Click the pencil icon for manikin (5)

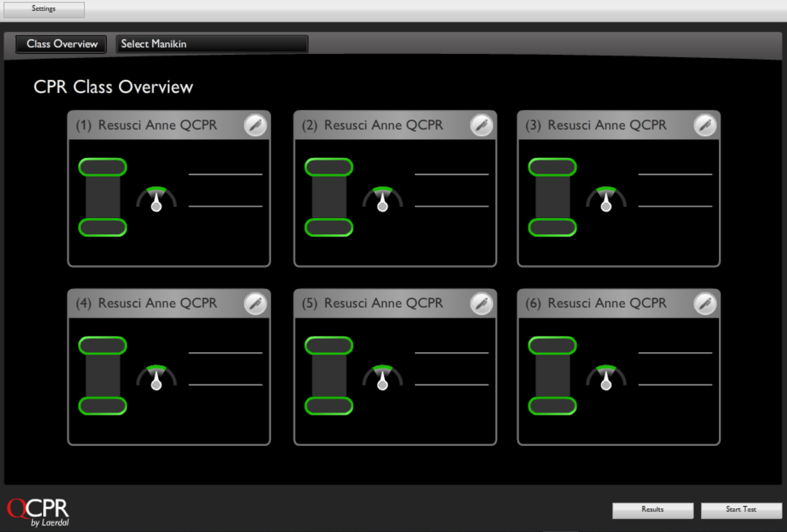(481, 303)
